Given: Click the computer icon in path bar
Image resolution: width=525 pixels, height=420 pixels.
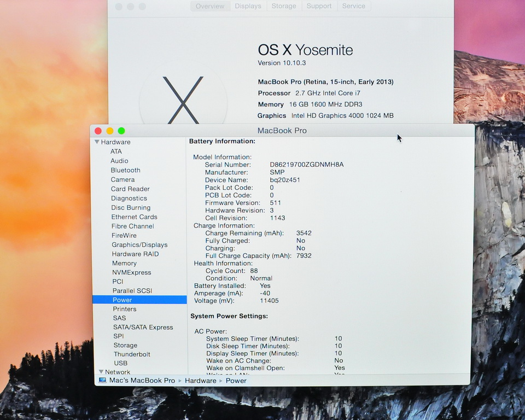Looking at the screenshot, I should [102, 381].
